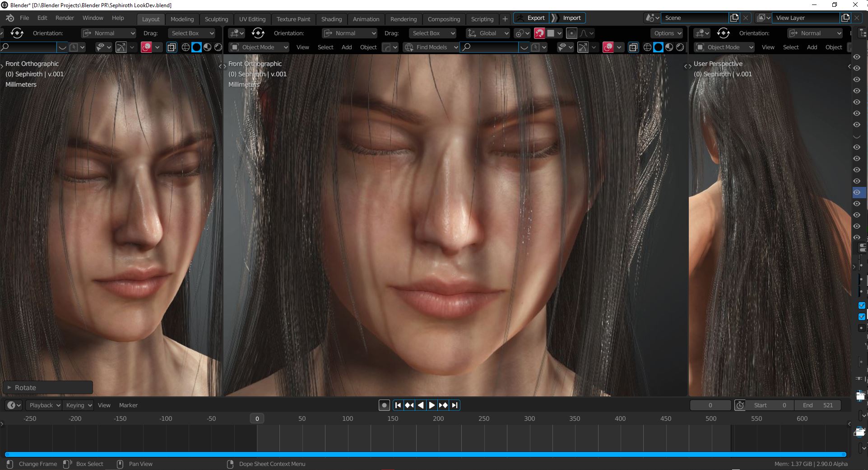Toggle X-ray in the center viewport header

[x=633, y=47]
